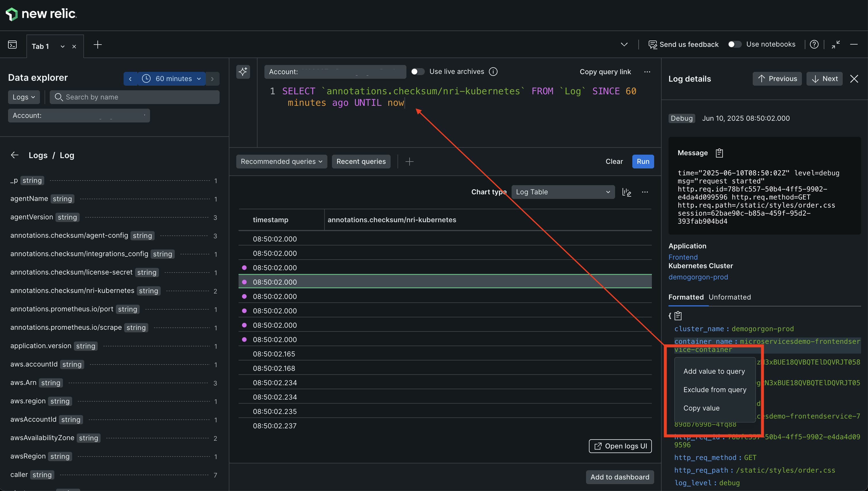
Task: Open the help question mark icon
Action: click(814, 45)
